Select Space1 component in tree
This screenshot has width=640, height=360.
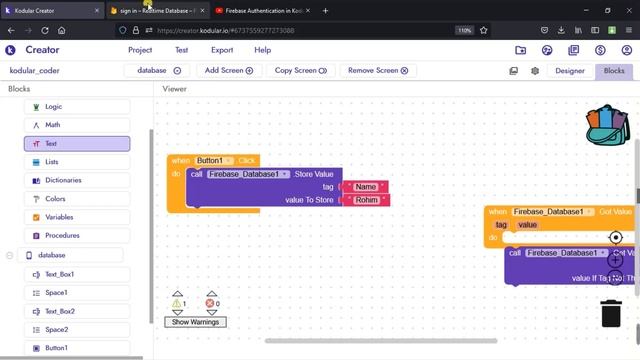77,293
